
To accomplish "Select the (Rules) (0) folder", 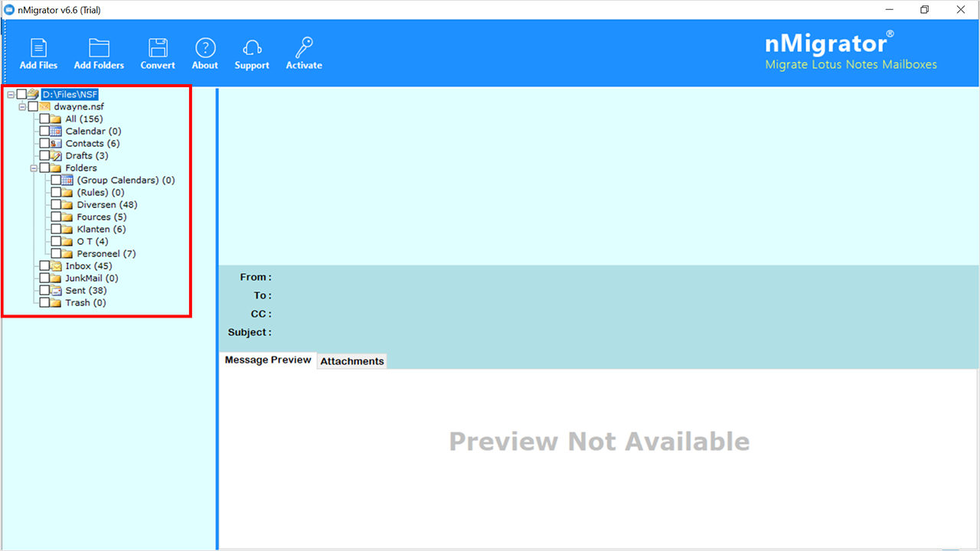I will pos(100,192).
